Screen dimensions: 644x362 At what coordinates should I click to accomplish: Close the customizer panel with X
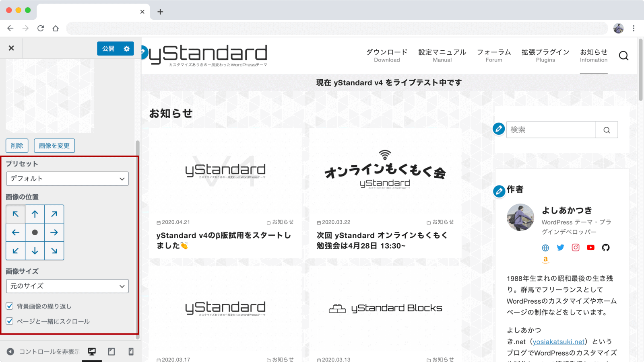tap(11, 48)
